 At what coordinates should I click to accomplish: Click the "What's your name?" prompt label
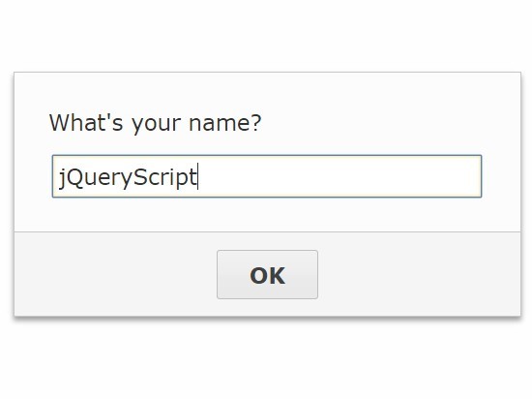(156, 124)
